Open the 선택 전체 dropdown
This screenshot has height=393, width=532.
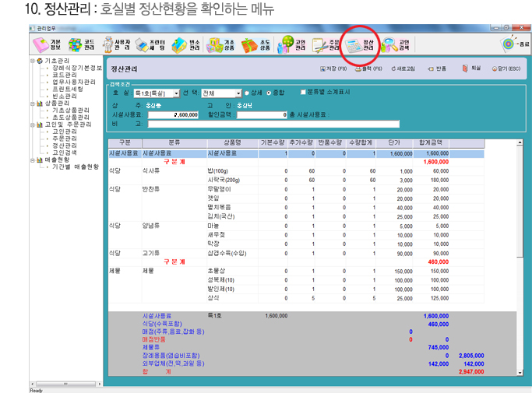click(237, 93)
